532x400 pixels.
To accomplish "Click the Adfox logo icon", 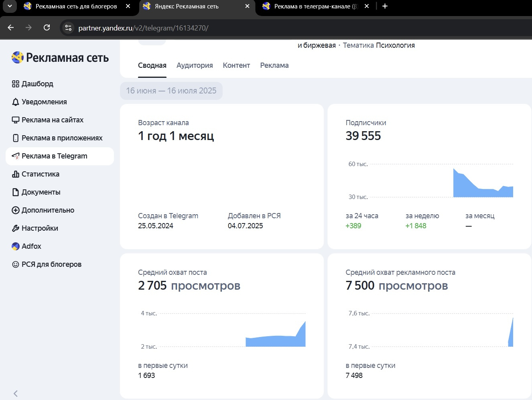I will click(x=16, y=246).
